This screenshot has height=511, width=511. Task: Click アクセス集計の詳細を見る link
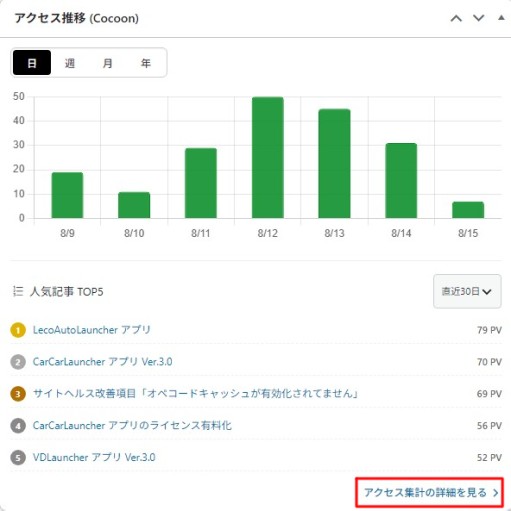[430, 492]
